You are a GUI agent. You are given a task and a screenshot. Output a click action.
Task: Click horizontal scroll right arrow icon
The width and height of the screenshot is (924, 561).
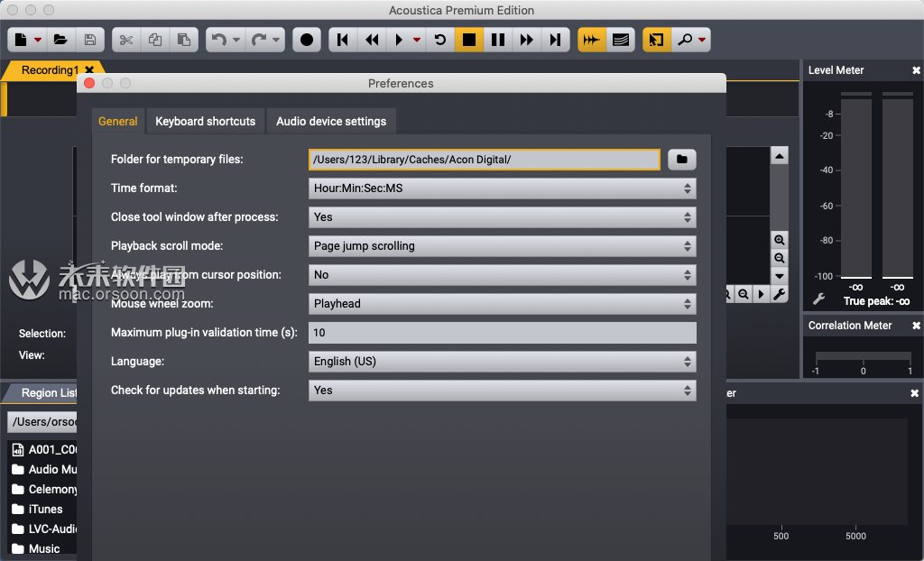762,293
